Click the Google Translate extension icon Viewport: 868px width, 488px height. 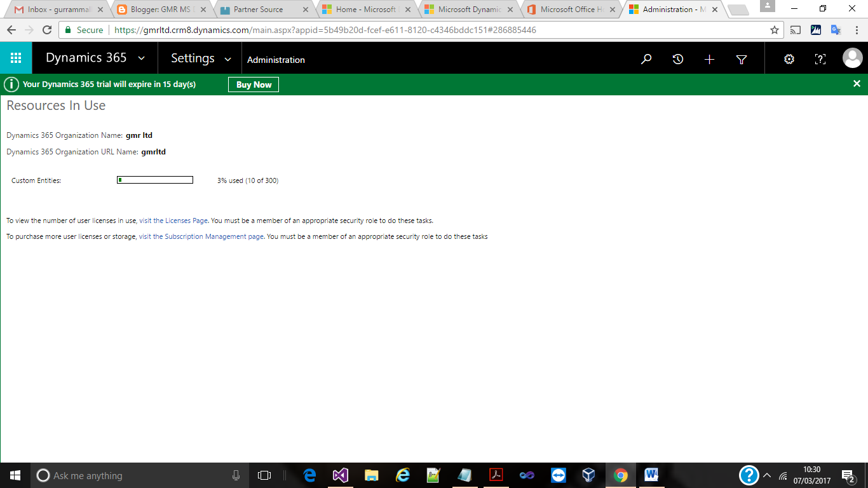coord(836,30)
